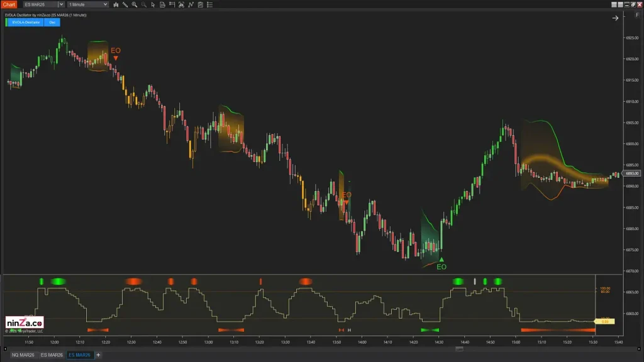The height and width of the screenshot is (362, 644).
Task: Select the cursor pointer tool
Action: (153, 4)
